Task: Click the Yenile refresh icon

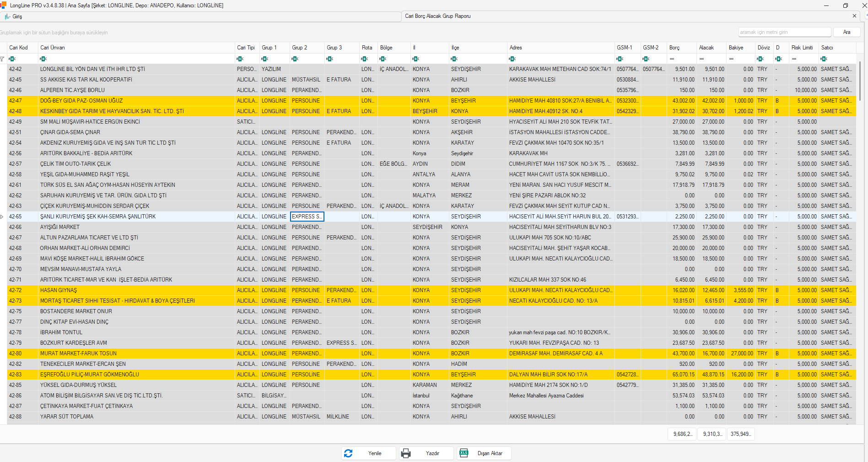Action: [348, 453]
